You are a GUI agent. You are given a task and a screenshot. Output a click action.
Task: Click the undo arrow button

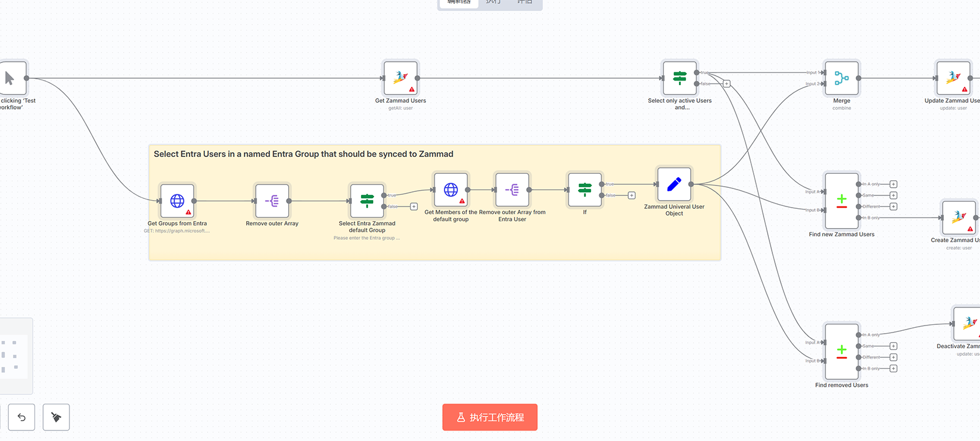[22, 417]
